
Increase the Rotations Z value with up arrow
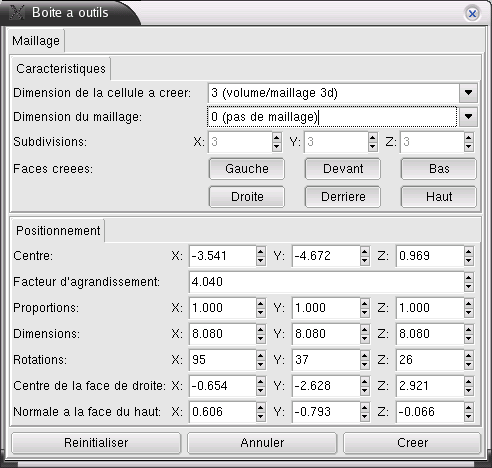pos(468,356)
